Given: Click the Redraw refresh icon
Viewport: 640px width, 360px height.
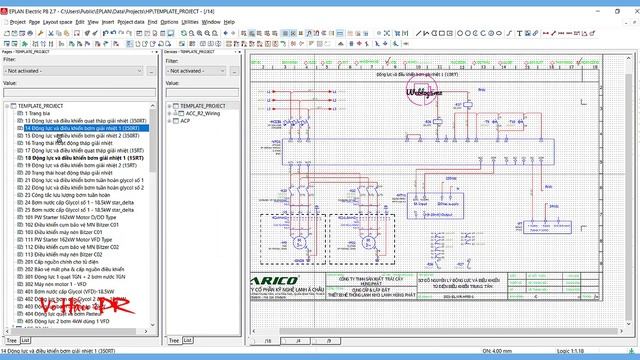Looking at the screenshot, I should [x=184, y=33].
